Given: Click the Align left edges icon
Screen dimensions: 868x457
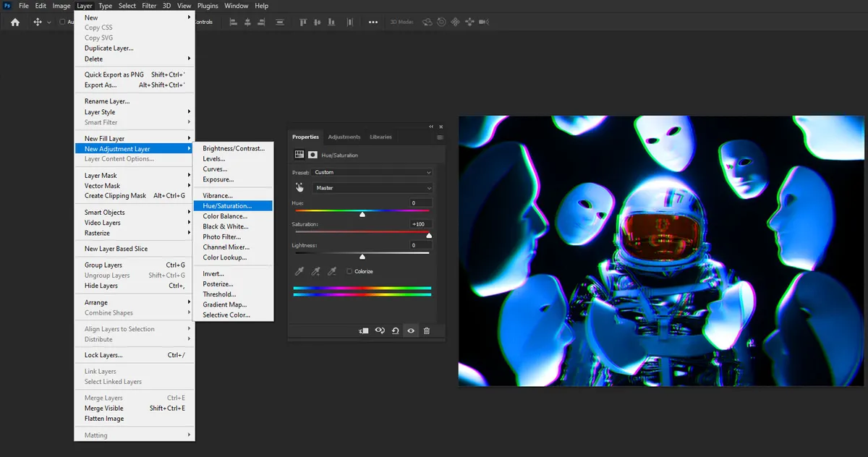Looking at the screenshot, I should click(234, 22).
